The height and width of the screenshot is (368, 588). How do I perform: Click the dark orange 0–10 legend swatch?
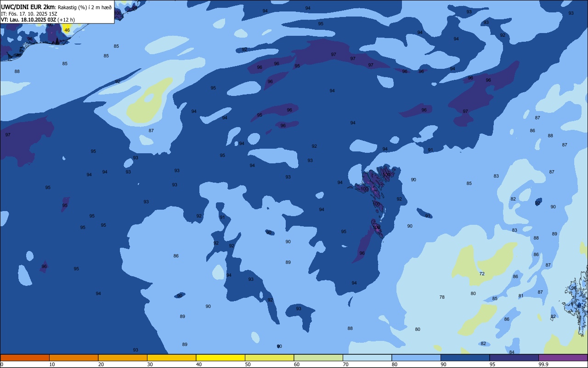tap(25, 357)
